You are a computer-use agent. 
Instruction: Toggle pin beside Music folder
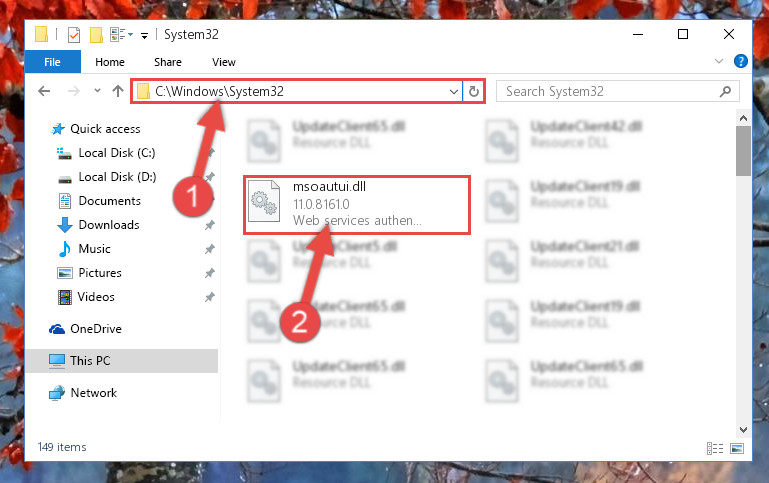[209, 249]
